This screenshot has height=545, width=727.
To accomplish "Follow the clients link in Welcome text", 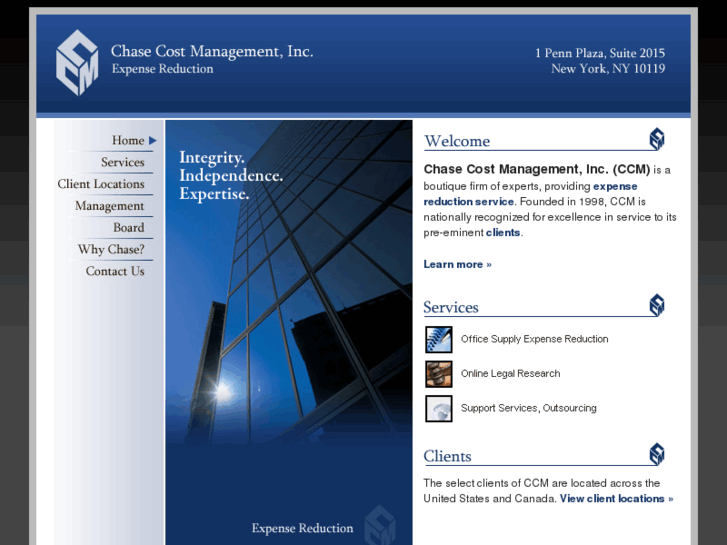I will coord(503,232).
